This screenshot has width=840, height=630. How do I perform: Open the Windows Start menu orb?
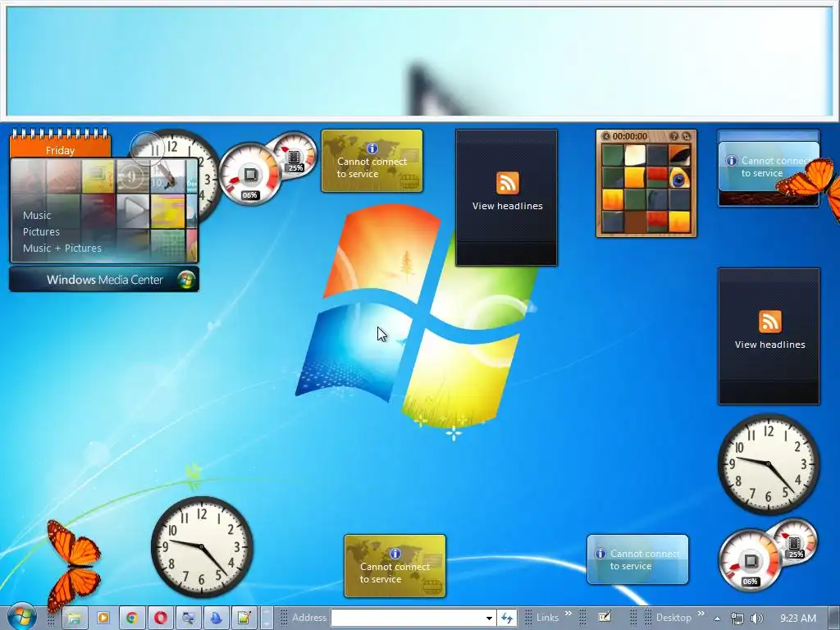22,617
